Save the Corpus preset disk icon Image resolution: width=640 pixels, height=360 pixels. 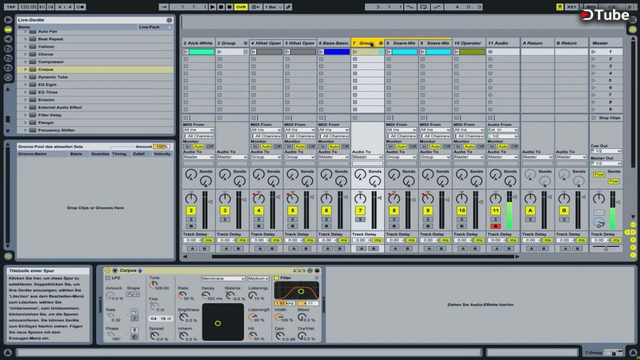(317, 271)
